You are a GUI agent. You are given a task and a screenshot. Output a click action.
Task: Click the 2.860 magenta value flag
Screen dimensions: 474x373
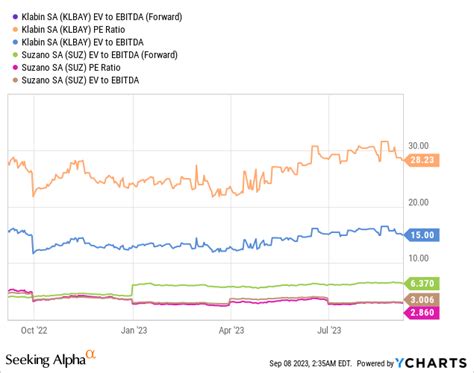tap(422, 313)
